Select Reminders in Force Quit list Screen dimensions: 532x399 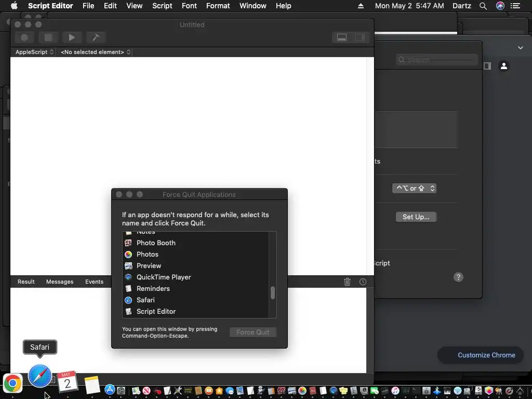click(195, 289)
